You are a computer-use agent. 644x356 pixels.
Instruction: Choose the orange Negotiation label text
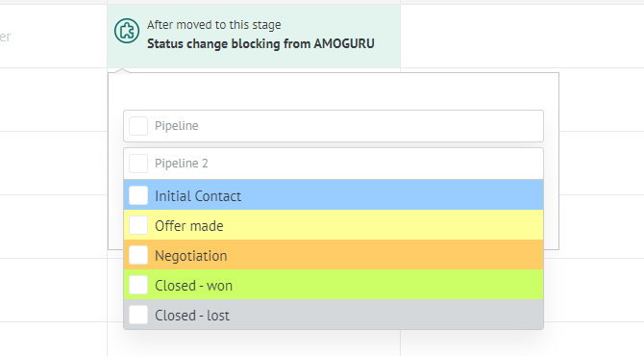tap(191, 256)
